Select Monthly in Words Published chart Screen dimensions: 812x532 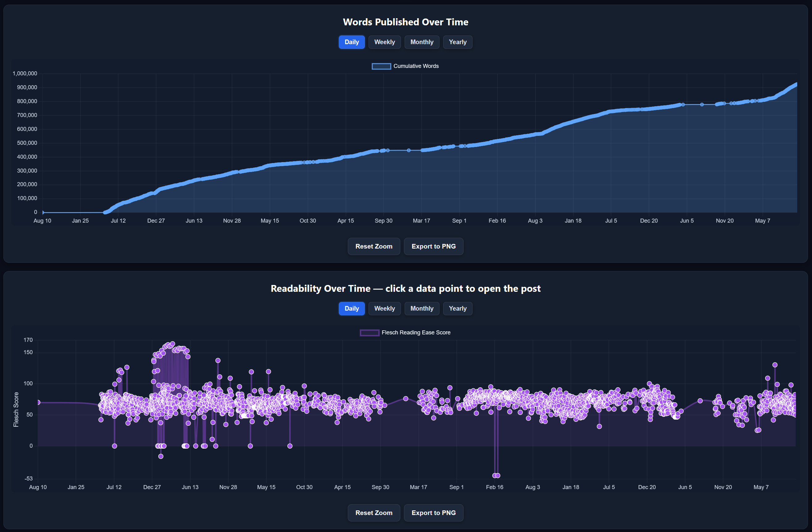point(421,42)
